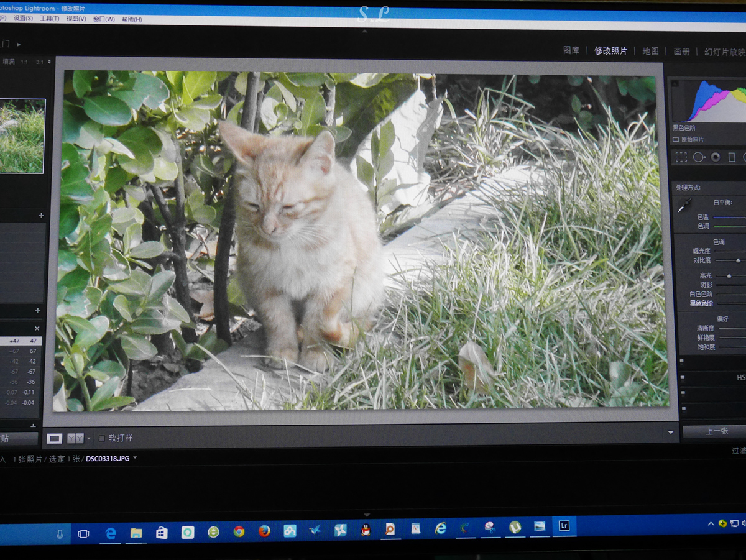This screenshot has width=746, height=560.
Task: Open Edge browser from taskbar
Action: pyautogui.click(x=111, y=533)
